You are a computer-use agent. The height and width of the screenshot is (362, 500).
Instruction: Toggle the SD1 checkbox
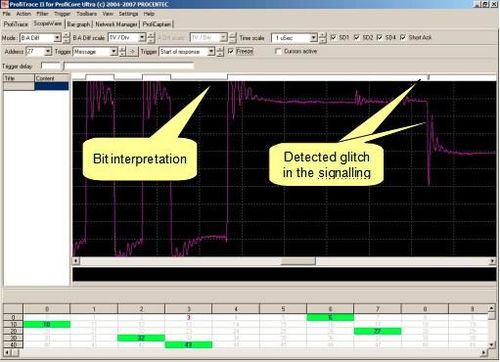click(333, 37)
